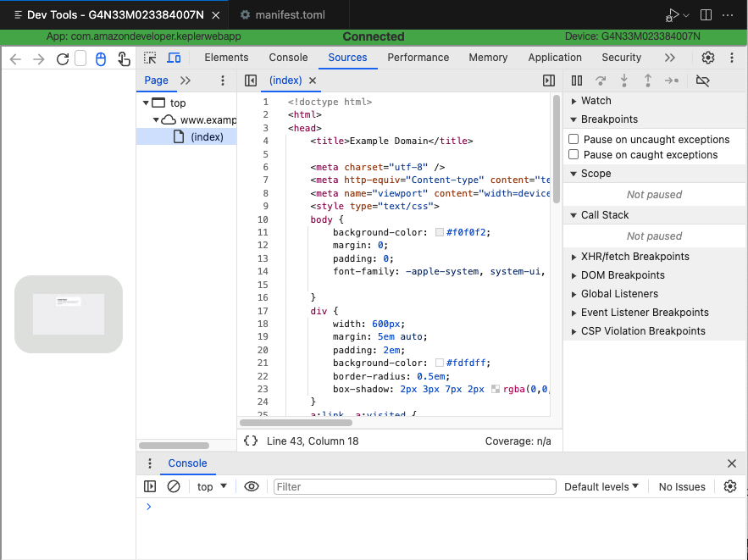This screenshot has height=560, width=748.
Task: Open the console settings gear
Action: (x=730, y=486)
